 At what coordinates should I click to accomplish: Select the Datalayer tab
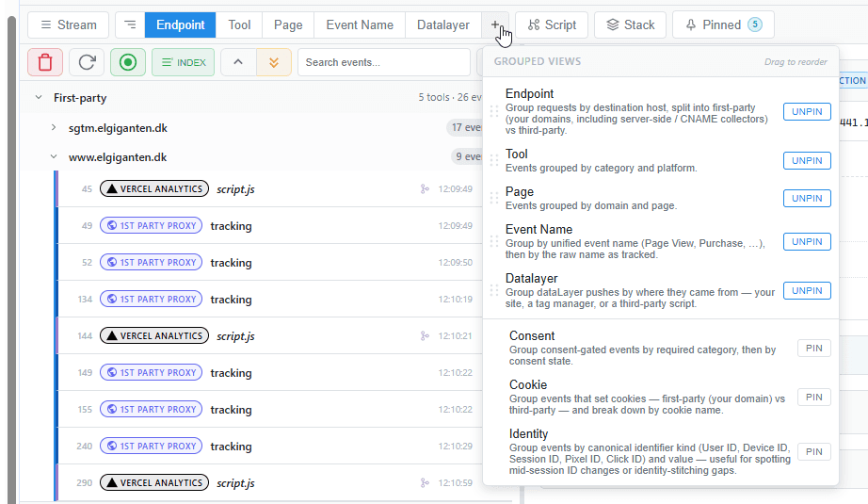click(x=442, y=24)
